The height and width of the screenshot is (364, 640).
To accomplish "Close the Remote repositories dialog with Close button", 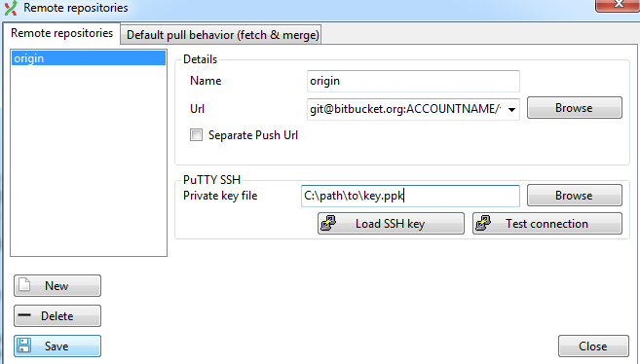I will (x=593, y=346).
